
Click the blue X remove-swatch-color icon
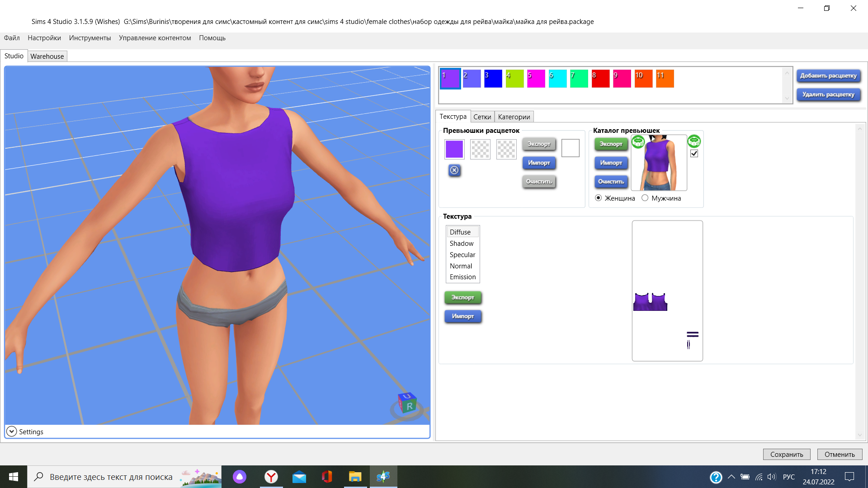(454, 170)
